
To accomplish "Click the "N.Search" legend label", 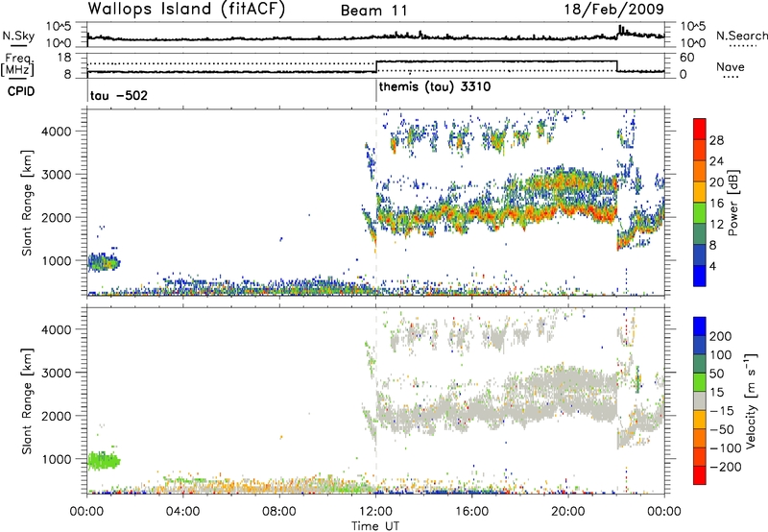I will 741,36.
